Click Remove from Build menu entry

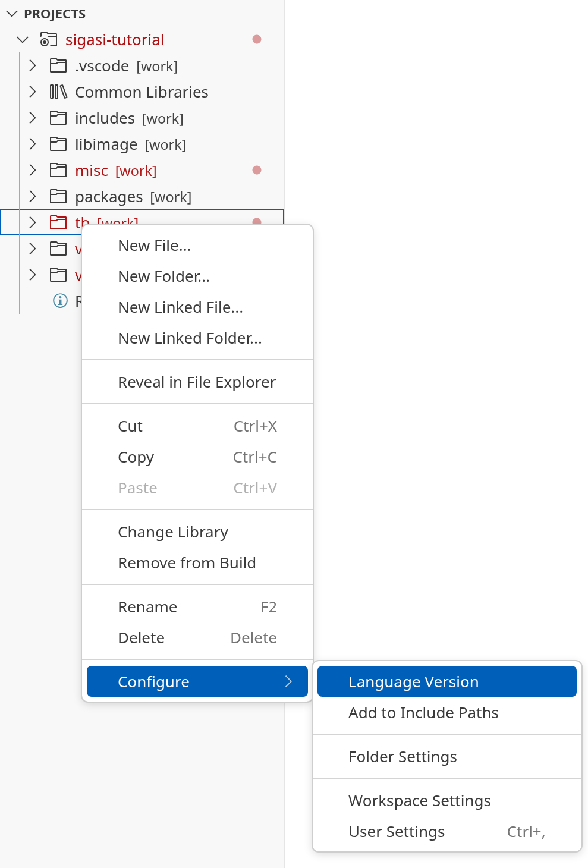187,563
